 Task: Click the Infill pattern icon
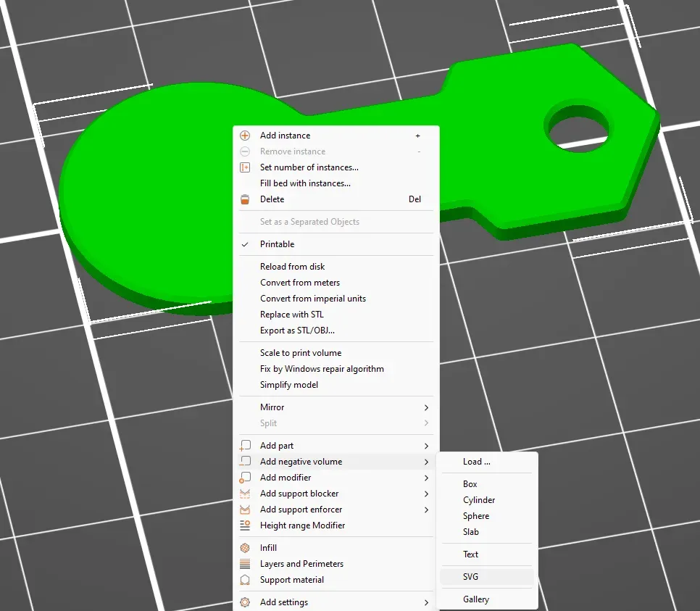245,547
